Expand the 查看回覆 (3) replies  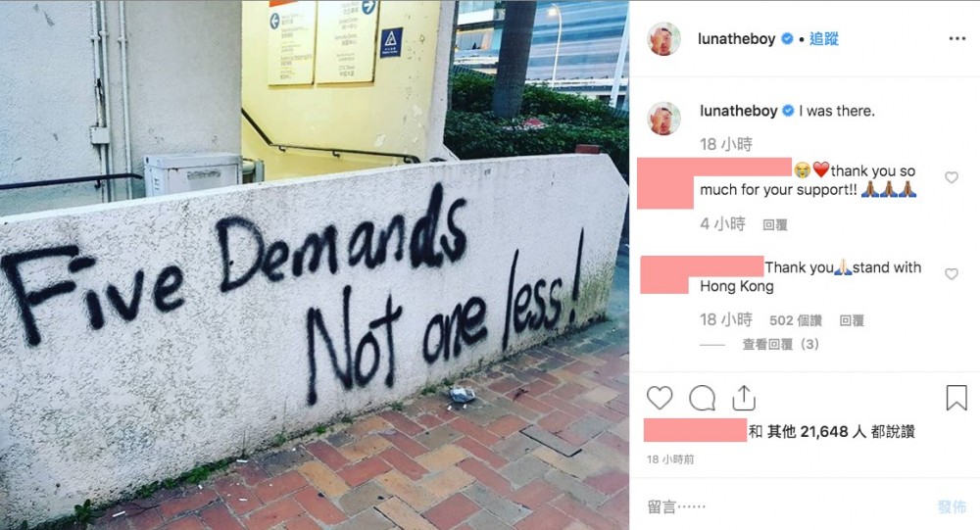point(780,345)
